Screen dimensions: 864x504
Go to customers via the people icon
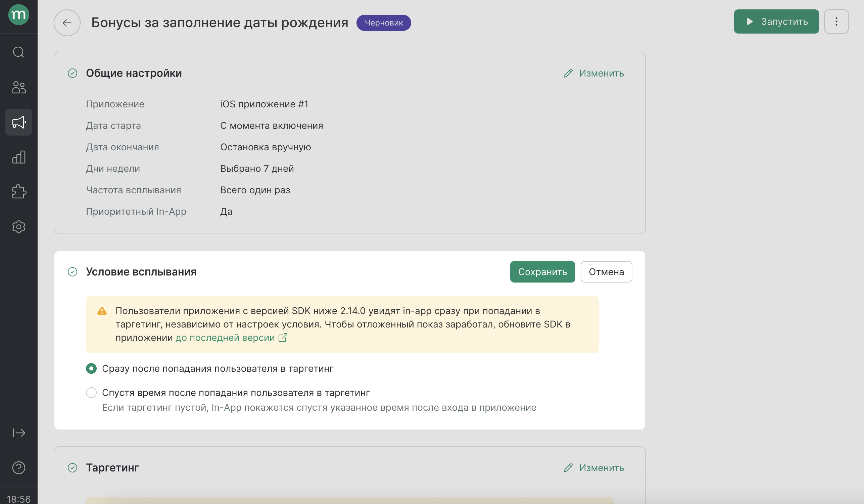click(18, 87)
